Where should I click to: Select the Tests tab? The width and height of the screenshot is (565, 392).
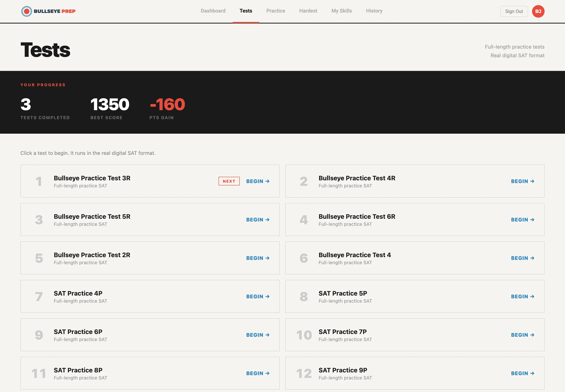pyautogui.click(x=246, y=11)
